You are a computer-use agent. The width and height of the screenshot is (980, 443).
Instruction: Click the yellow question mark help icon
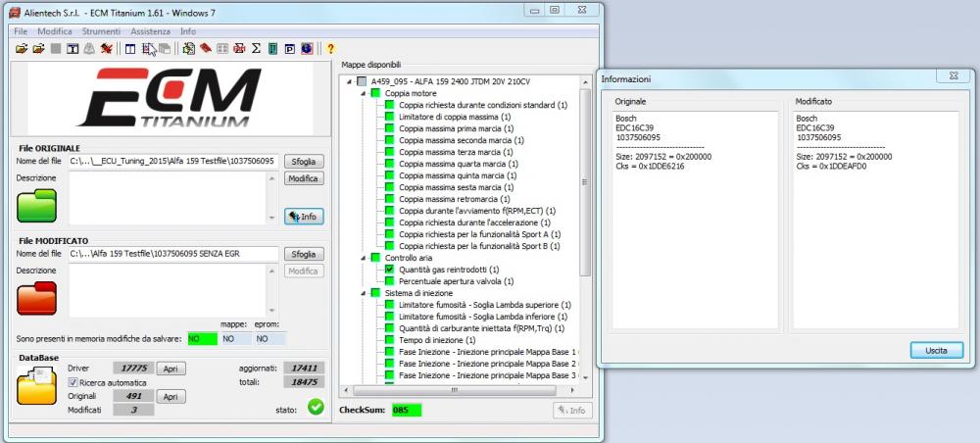tap(330, 48)
